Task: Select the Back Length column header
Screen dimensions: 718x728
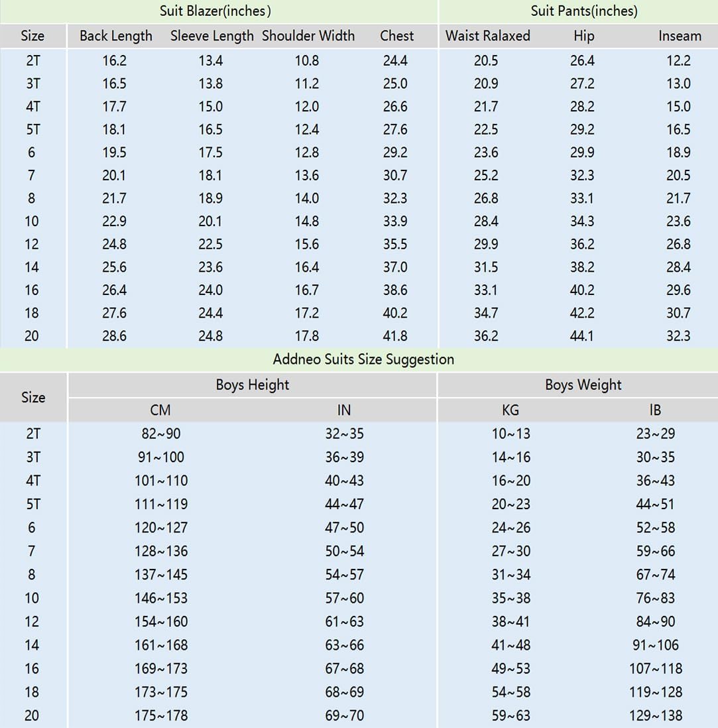Action: pyautogui.click(x=115, y=36)
